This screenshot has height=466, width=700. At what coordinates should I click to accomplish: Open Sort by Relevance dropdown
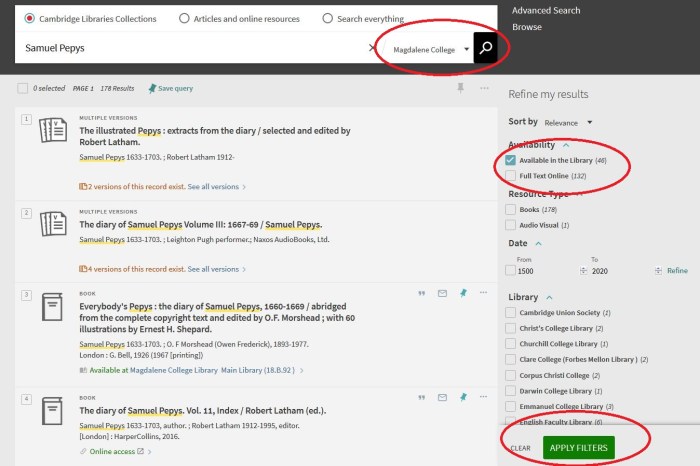point(568,123)
